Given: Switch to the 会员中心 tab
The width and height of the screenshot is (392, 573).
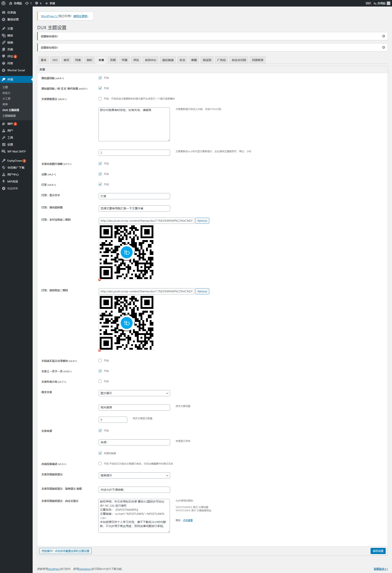Looking at the screenshot, I should [150, 60].
